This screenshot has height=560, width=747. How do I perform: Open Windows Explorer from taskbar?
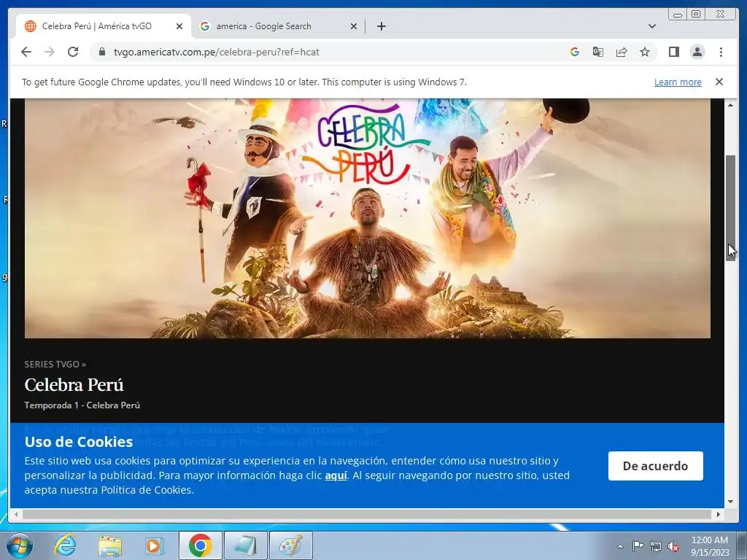click(110, 545)
